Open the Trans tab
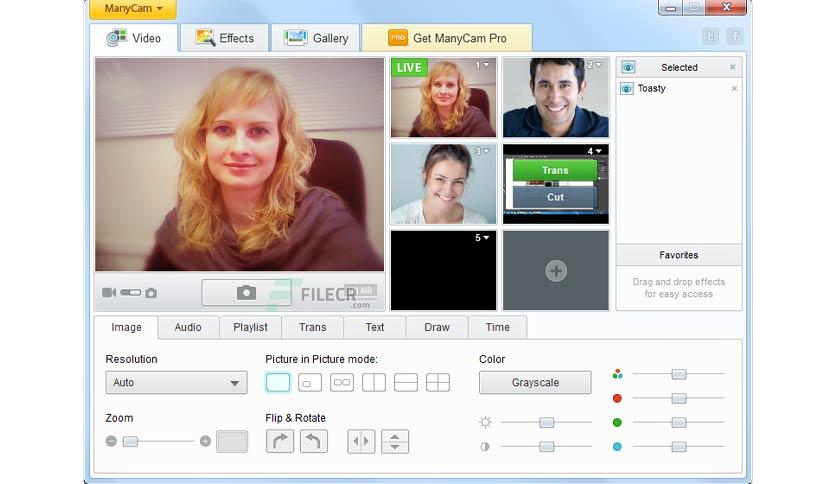Screen dimensions: 836x484 312,327
